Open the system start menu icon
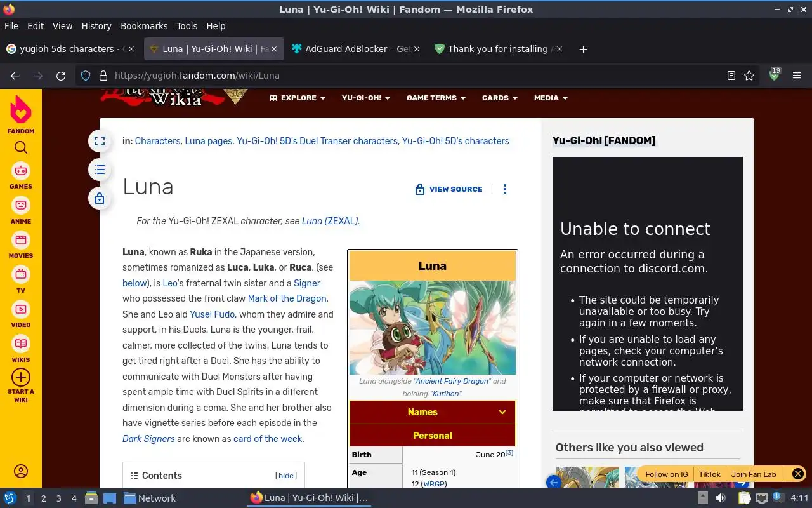 [10, 498]
